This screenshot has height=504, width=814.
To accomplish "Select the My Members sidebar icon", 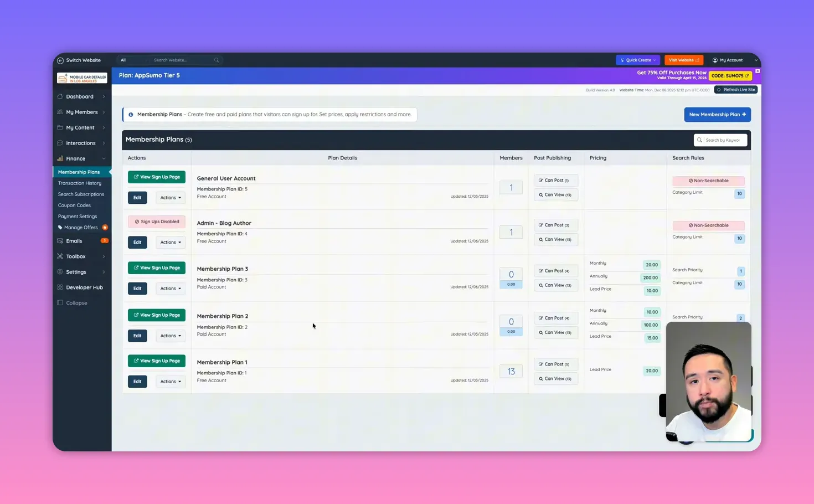I will click(x=60, y=112).
